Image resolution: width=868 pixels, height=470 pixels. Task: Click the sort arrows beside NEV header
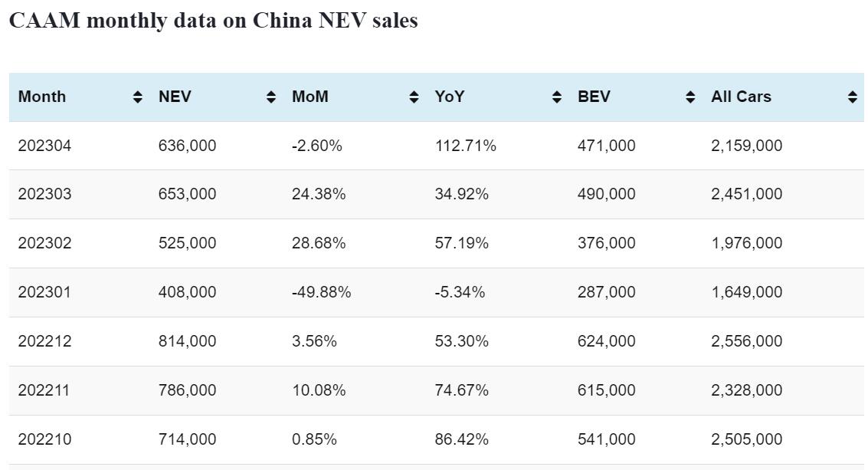(x=270, y=97)
